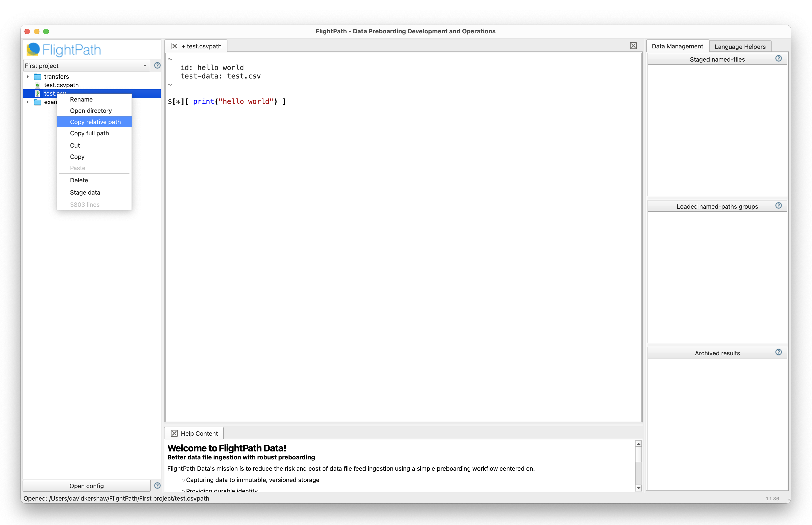The image size is (812, 525).
Task: Select test.csvpath file in tree
Action: pos(61,85)
